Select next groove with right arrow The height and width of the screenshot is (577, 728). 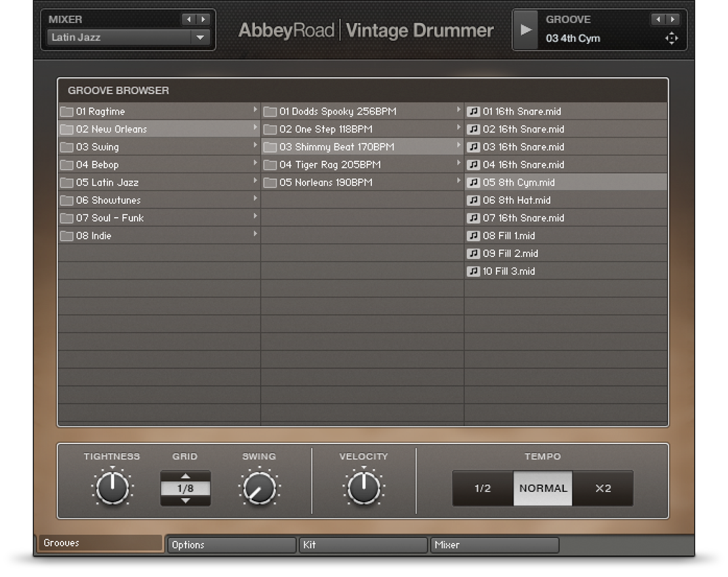[x=672, y=20]
